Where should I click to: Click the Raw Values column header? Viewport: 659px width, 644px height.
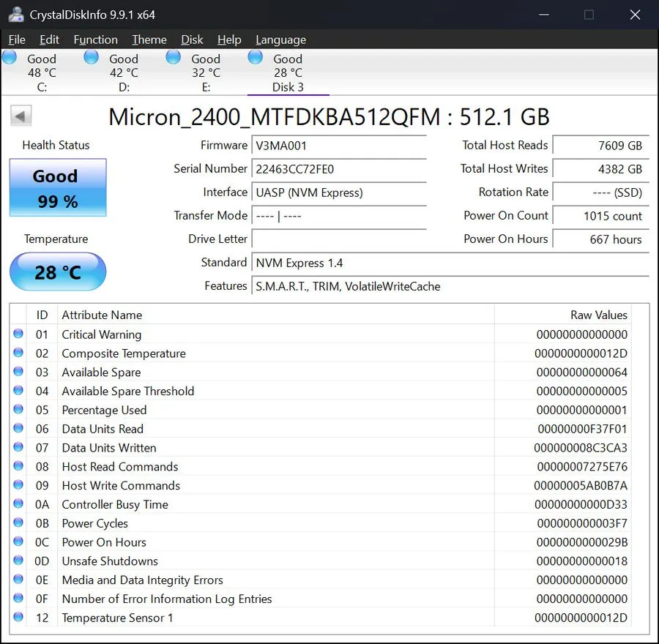pyautogui.click(x=563, y=315)
